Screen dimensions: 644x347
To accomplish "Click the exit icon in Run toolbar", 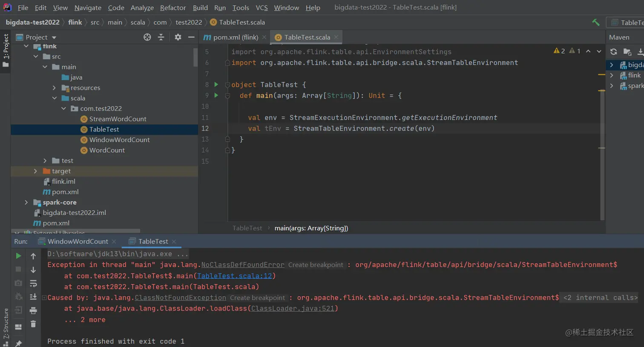I will click(18, 310).
